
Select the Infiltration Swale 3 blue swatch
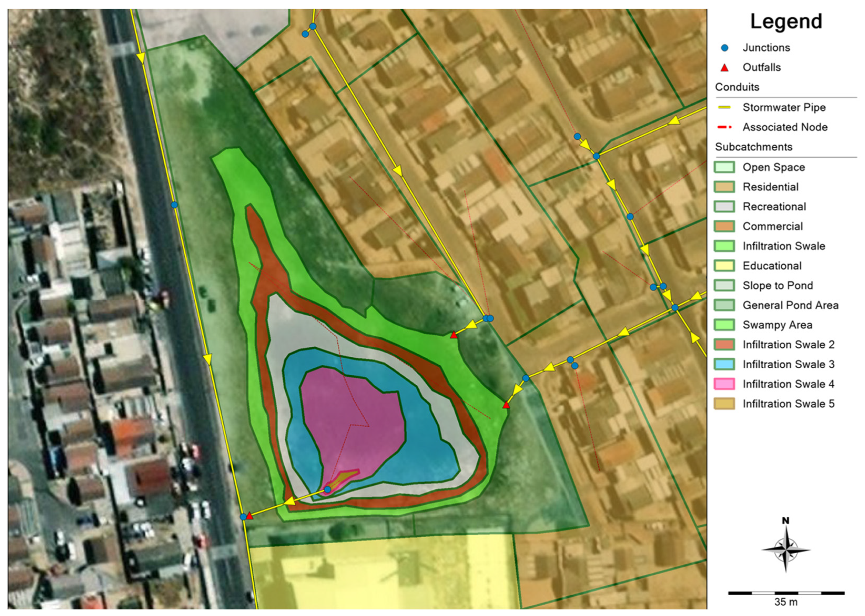pos(724,364)
